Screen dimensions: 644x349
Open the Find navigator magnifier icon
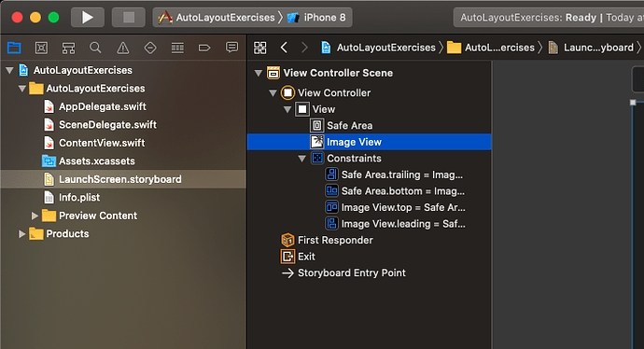pyautogui.click(x=95, y=48)
